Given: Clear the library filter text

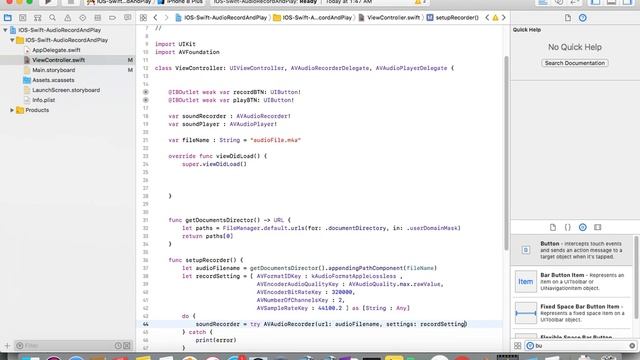Looking at the screenshot, I should (632, 346).
